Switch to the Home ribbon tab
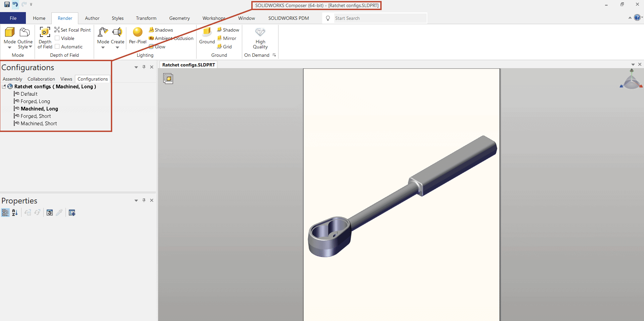Screen dimensions: 644x321 click(x=39, y=18)
